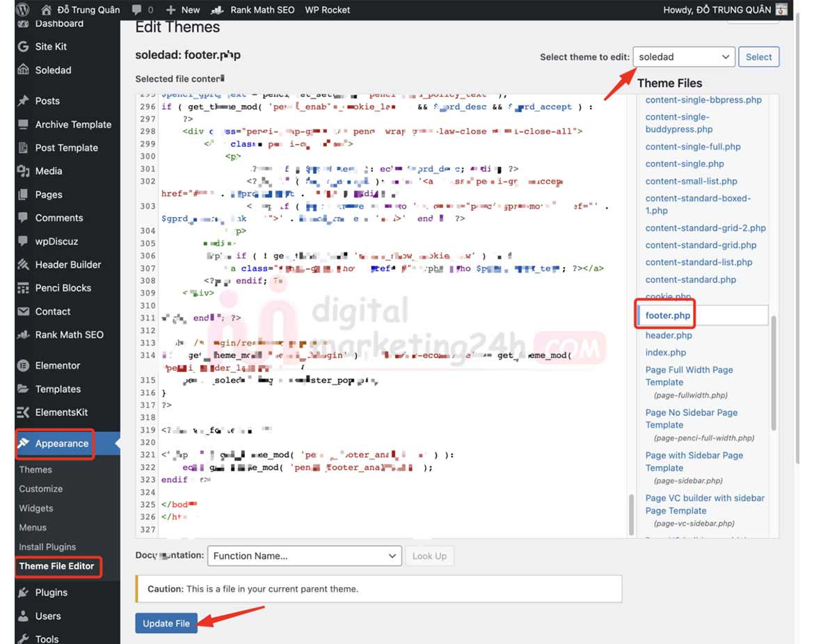Click the Appearance paintbrush icon
The width and height of the screenshot is (814, 644).
(x=23, y=443)
